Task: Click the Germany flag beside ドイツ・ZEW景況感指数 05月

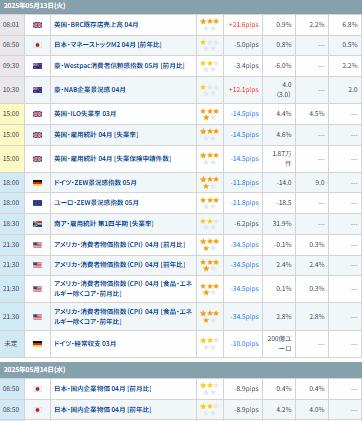Action: pyautogui.click(x=37, y=183)
